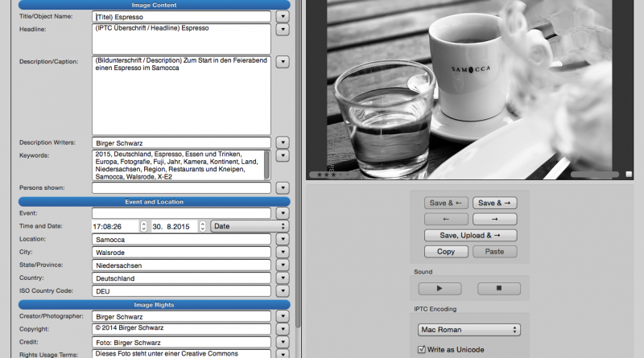Viewport: 644px width, 358px height.
Task: Open the Mac Roman encoding dropdown
Action: [469, 330]
